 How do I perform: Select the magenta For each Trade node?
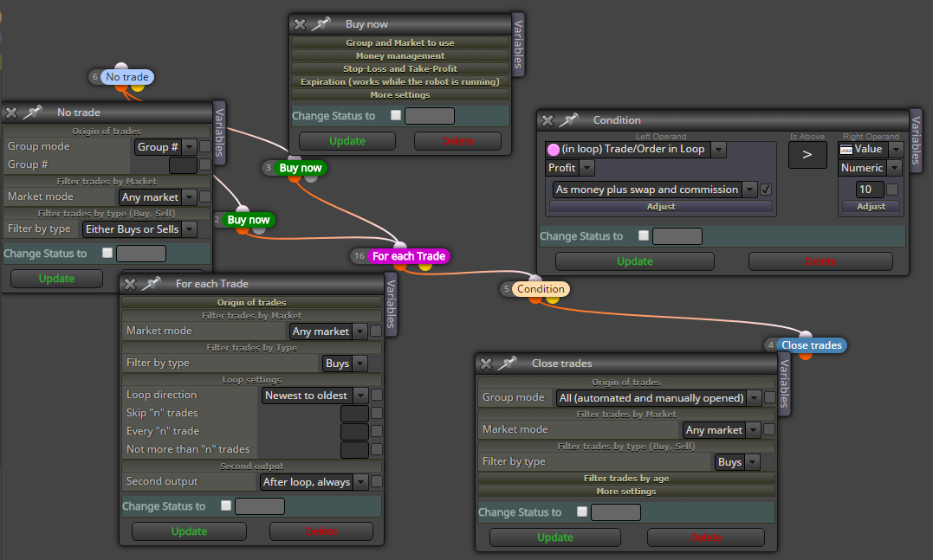coord(408,256)
